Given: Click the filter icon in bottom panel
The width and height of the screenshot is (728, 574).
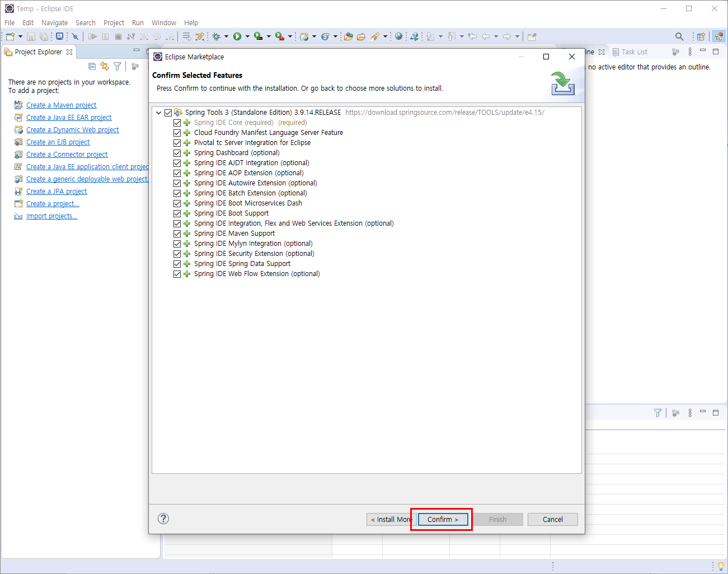Looking at the screenshot, I should (x=657, y=413).
